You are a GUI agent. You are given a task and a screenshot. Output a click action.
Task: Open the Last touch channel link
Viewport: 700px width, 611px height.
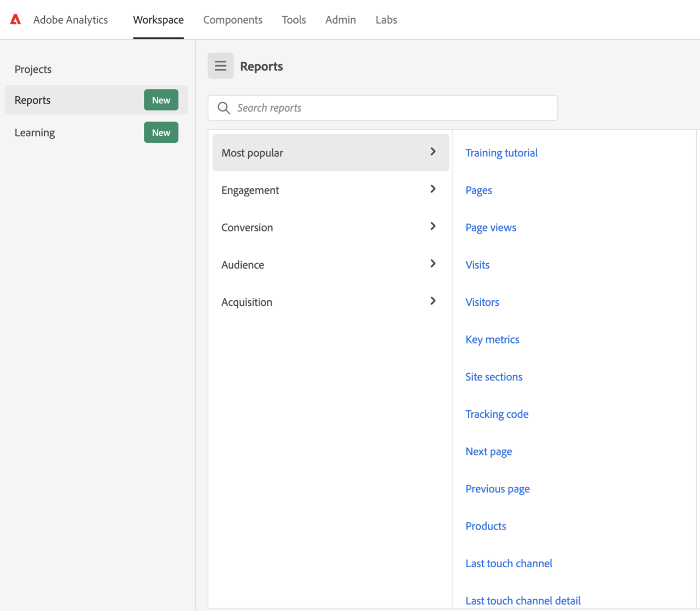point(509,563)
